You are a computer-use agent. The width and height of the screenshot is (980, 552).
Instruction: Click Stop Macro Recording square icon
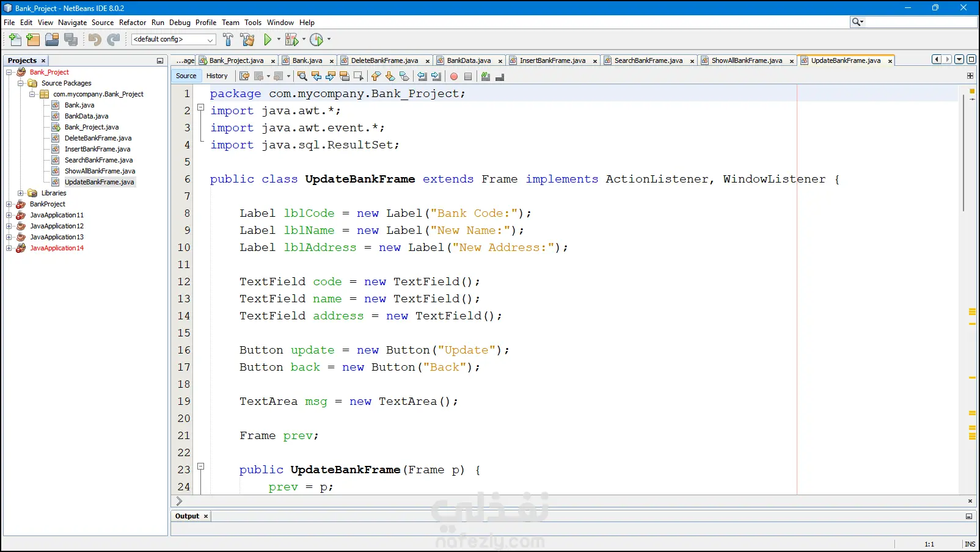pyautogui.click(x=468, y=76)
